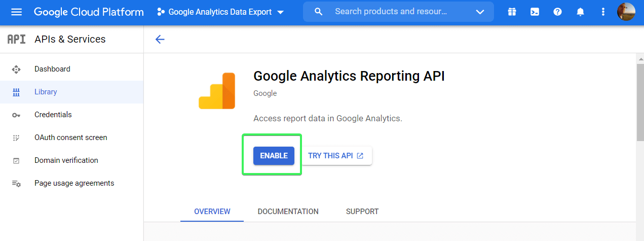Click the external link icon in TRY THIS API

pos(360,156)
